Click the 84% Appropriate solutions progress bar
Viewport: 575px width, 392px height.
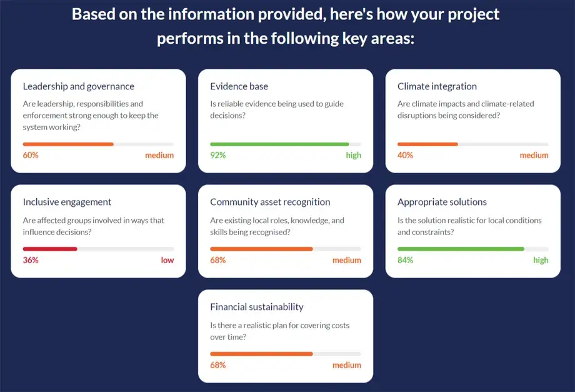[473, 249]
